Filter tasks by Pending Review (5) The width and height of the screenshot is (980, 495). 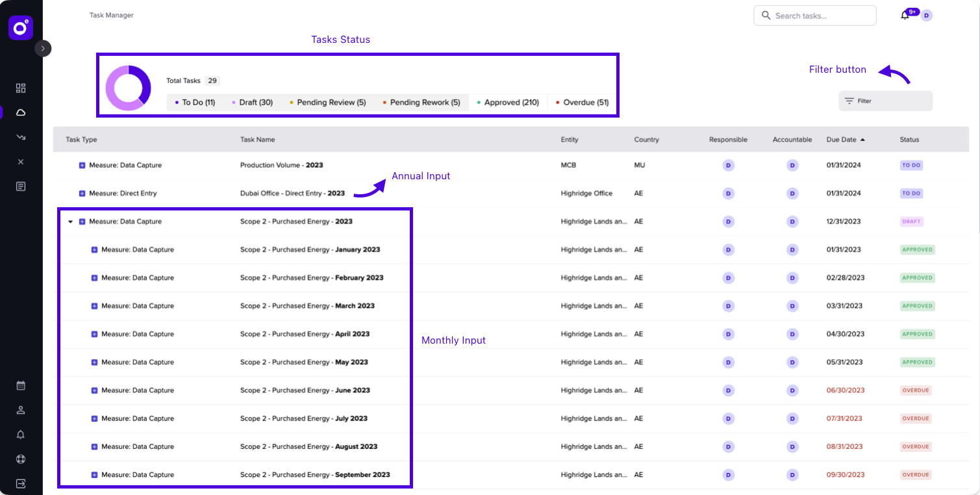tap(327, 103)
